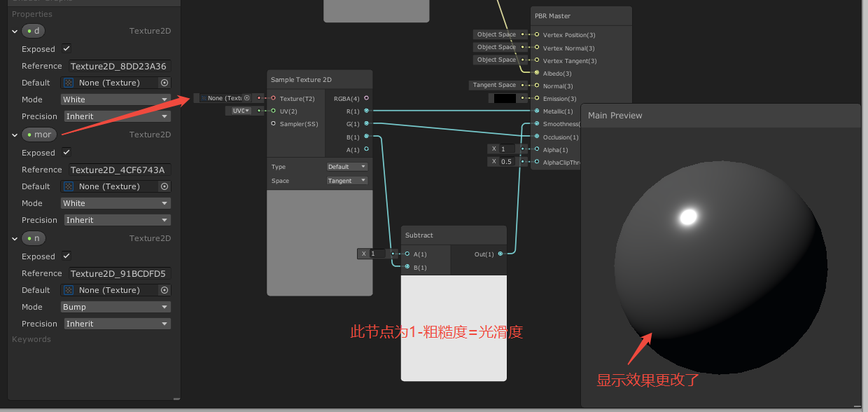
Task: Click the RGBA(4) output port
Action: coord(366,98)
